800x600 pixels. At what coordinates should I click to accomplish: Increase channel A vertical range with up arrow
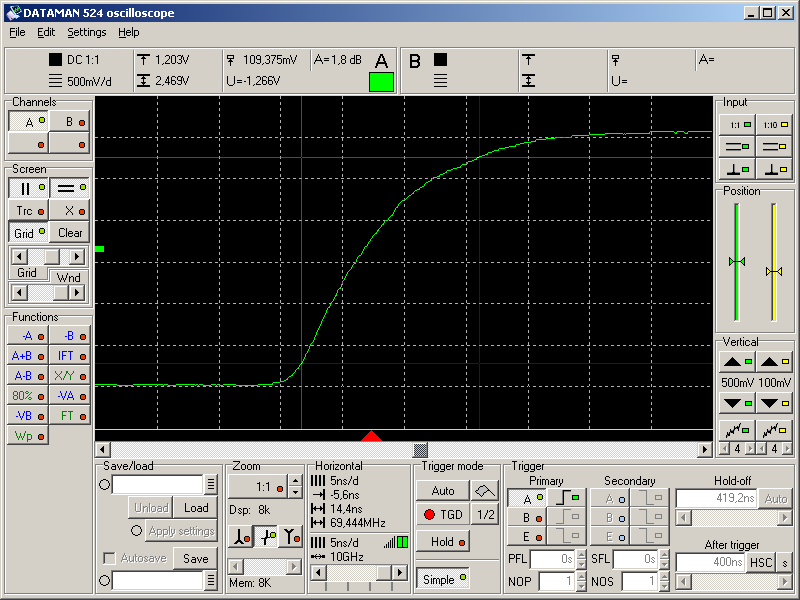(737, 362)
